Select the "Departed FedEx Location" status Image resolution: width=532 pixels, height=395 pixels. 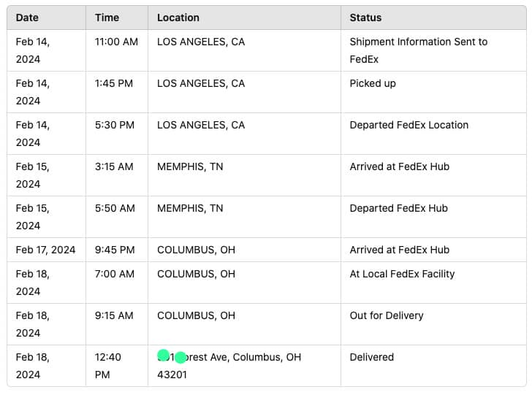pos(408,125)
